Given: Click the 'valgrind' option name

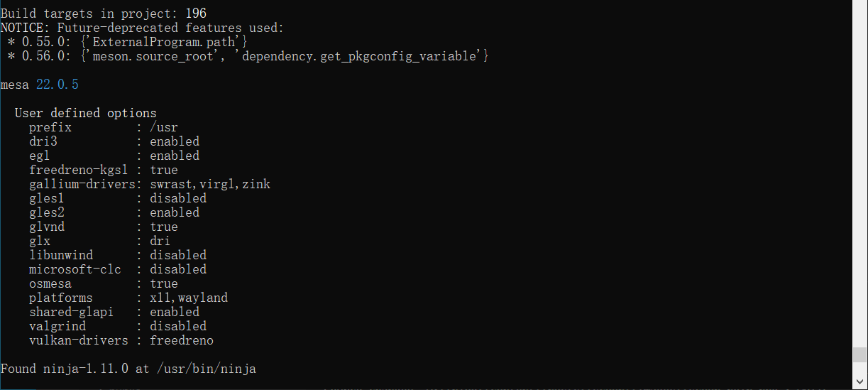Looking at the screenshot, I should click(x=57, y=326).
